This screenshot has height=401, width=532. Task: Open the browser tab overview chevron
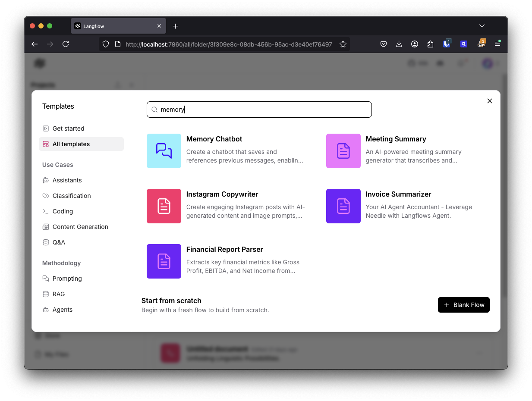[482, 26]
